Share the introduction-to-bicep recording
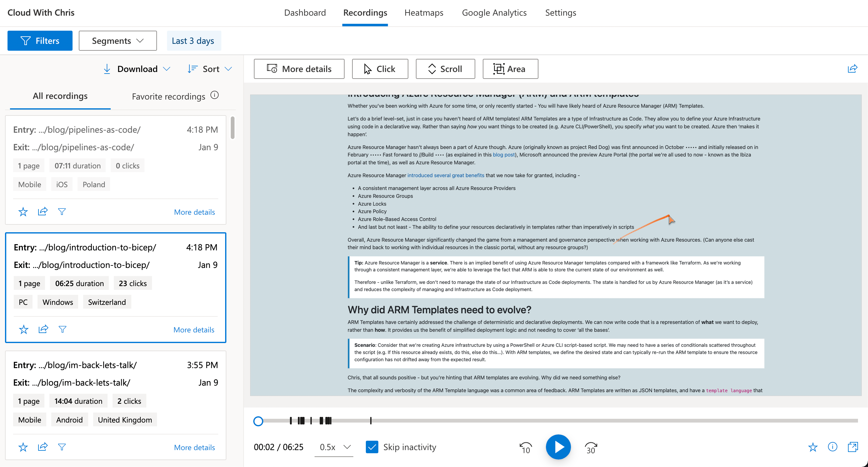 tap(43, 329)
